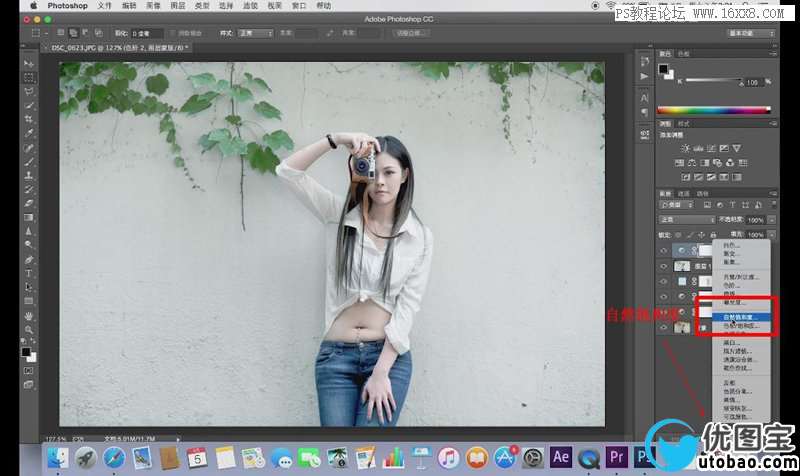Launch After Effects from the Dock
This screenshot has height=476, width=800.
[x=561, y=457]
